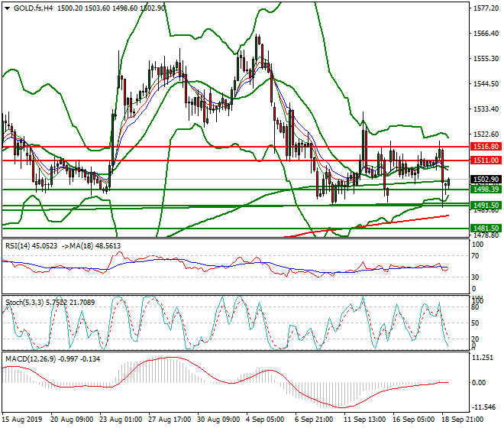Viewport: 504px width, 428px height.
Task: Select the 1566.40 price scale value
Action: 486,34
